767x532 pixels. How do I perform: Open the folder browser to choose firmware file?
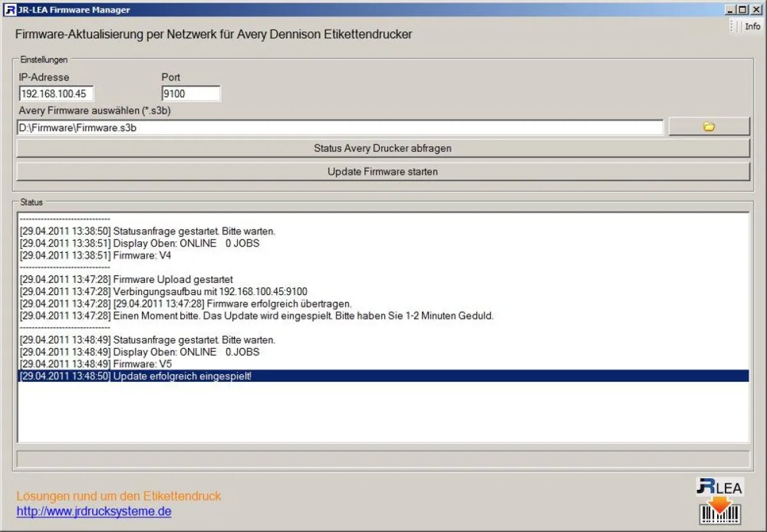click(709, 126)
